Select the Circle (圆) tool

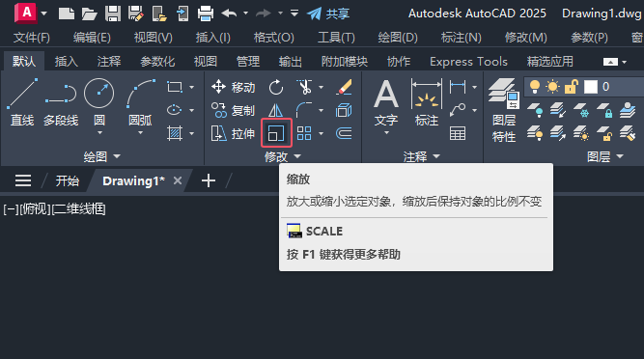coord(99,102)
